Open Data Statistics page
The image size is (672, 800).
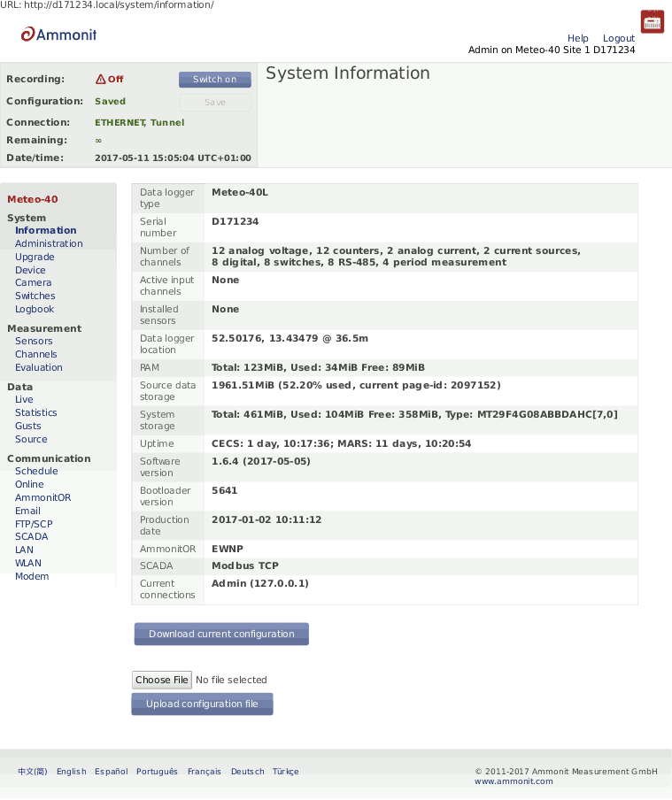35,412
